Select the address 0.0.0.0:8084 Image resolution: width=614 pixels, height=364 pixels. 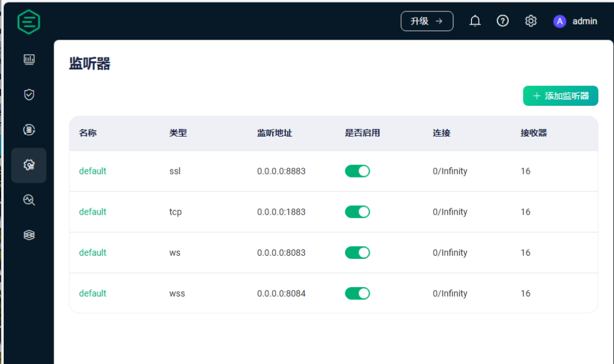281,293
